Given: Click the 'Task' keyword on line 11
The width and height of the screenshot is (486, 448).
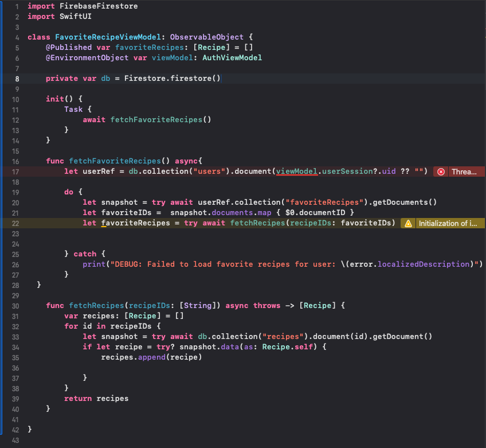Looking at the screenshot, I should pyautogui.click(x=73, y=109).
